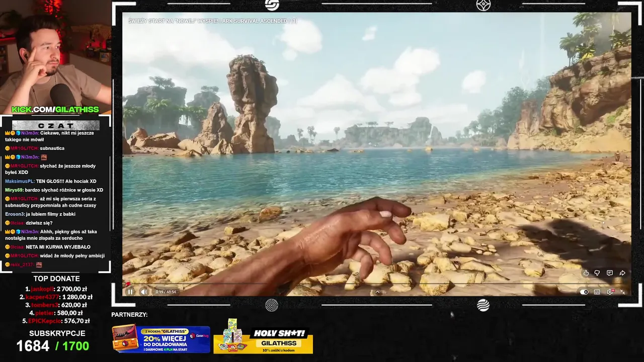Viewport: 644px width, 362px height.
Task: Open video settings gear
Action: 610,292
